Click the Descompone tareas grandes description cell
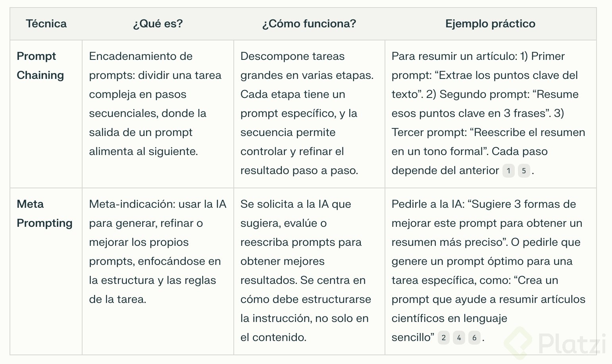The width and height of the screenshot is (612, 364). (307, 113)
